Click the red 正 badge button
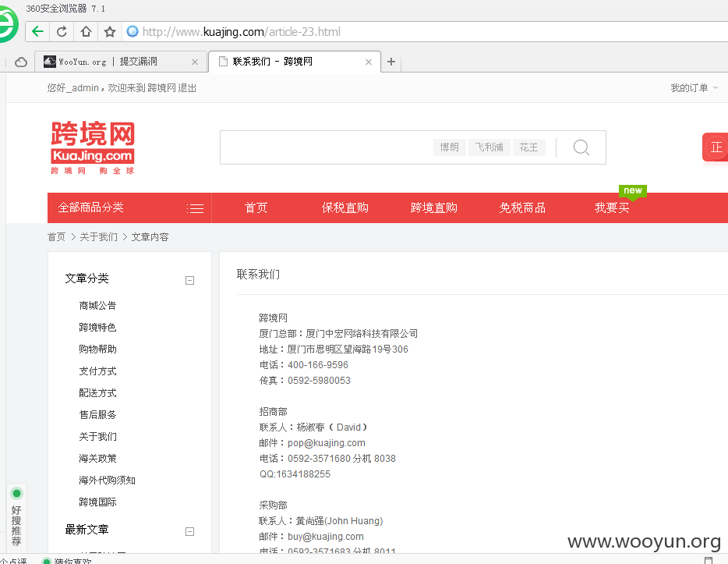Image resolution: width=728 pixels, height=564 pixels. pyautogui.click(x=716, y=147)
